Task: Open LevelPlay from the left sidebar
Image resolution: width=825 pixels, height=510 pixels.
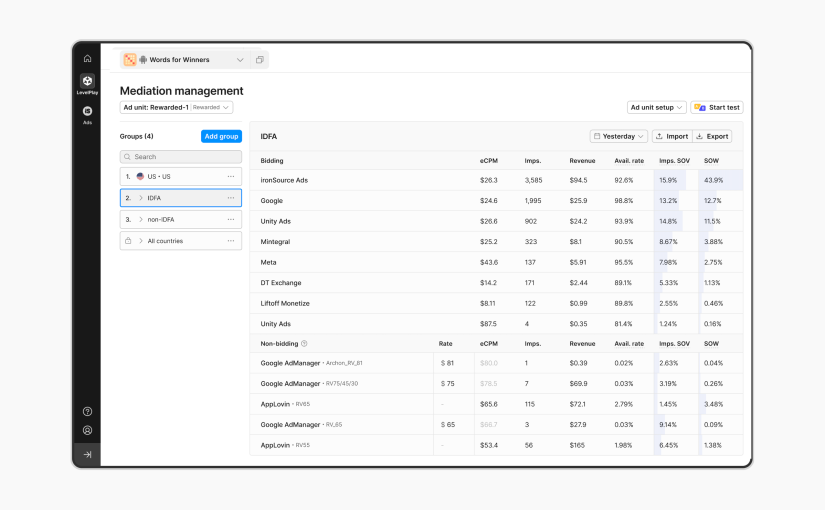Action: [87, 82]
